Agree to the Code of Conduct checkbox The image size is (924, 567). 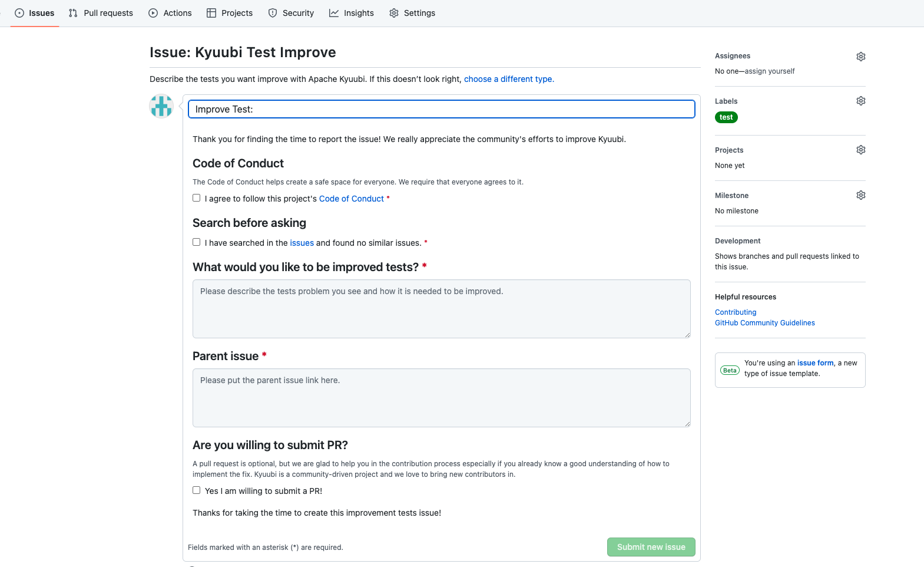[x=197, y=198]
